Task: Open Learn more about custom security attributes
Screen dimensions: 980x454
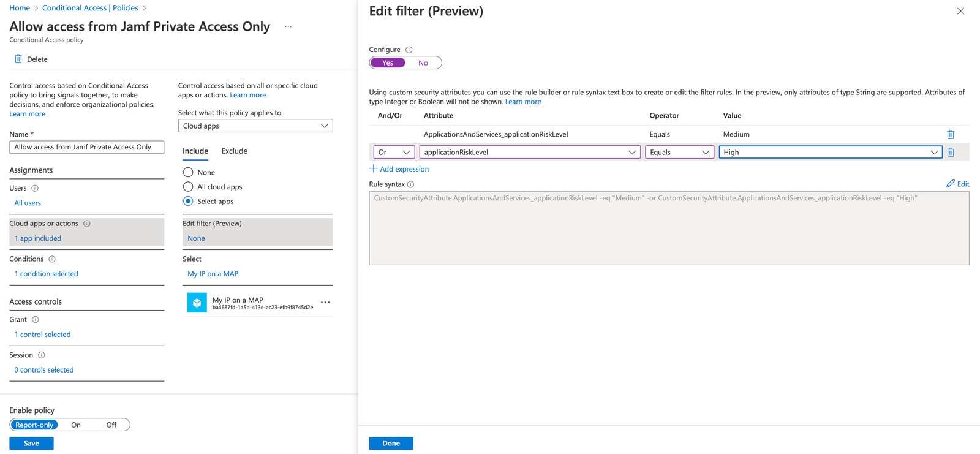Action: click(523, 102)
